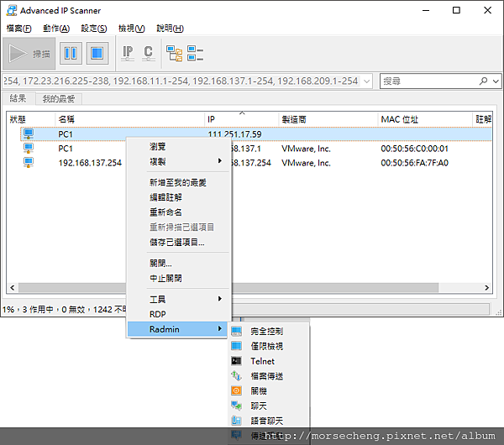Click the 完全控制 full control icon
The height and width of the screenshot is (445, 504).
(236, 331)
